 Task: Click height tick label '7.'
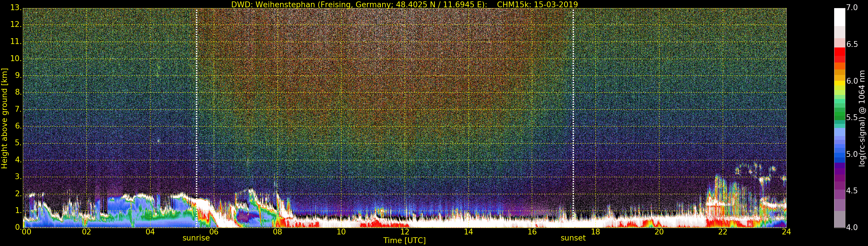[18, 109]
